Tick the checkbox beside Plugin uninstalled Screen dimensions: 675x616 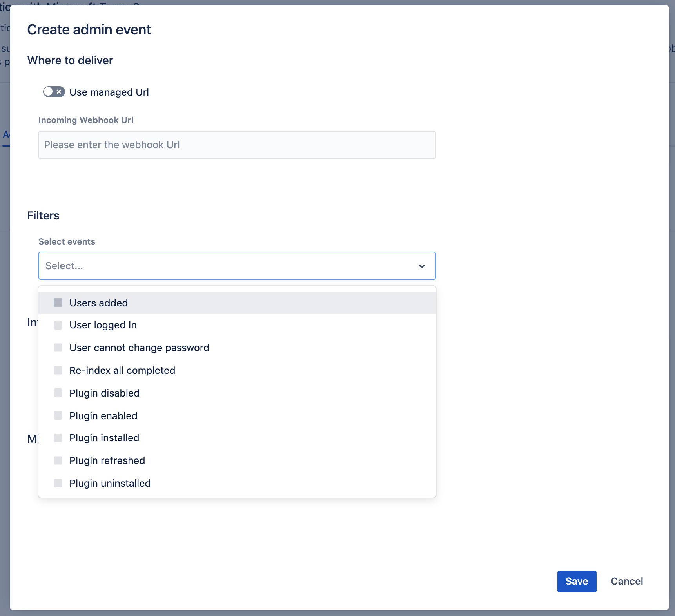(58, 483)
